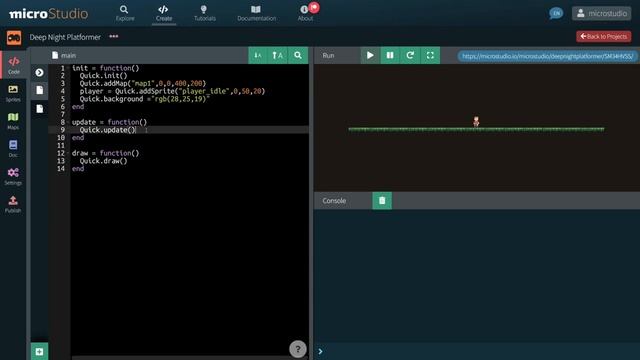
Task: Click code line "Quick.draw()"
Action: 103,161
